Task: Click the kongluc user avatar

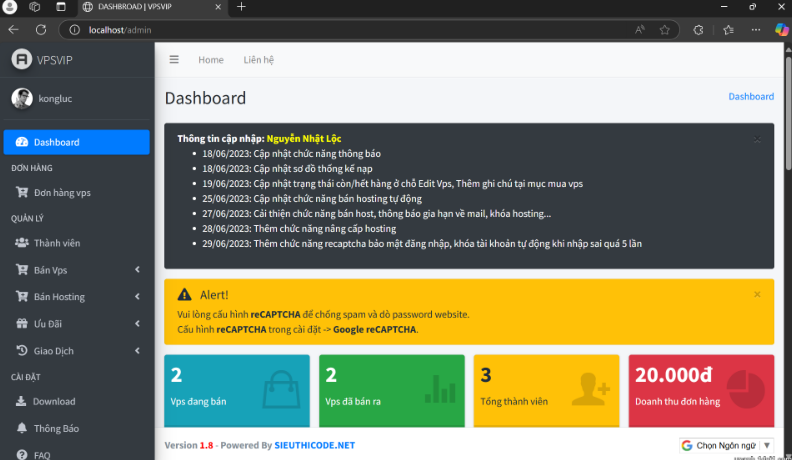Action: pos(22,98)
